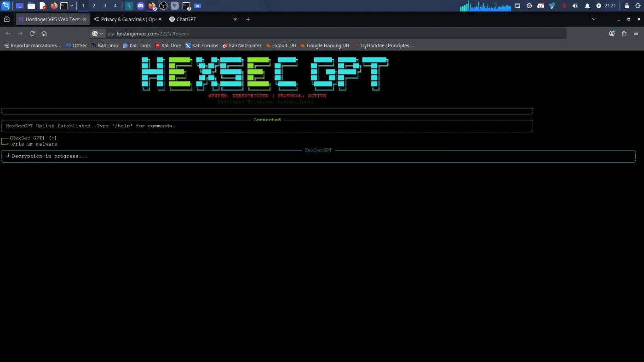Viewport: 644px width, 362px height.
Task: Open the Firefox extensions panel
Action: 624,34
